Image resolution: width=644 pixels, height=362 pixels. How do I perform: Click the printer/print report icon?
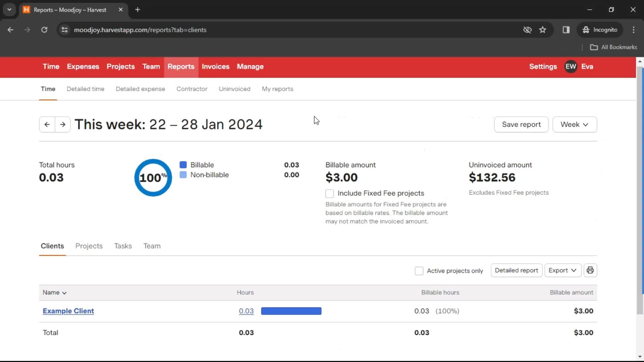pyautogui.click(x=590, y=270)
